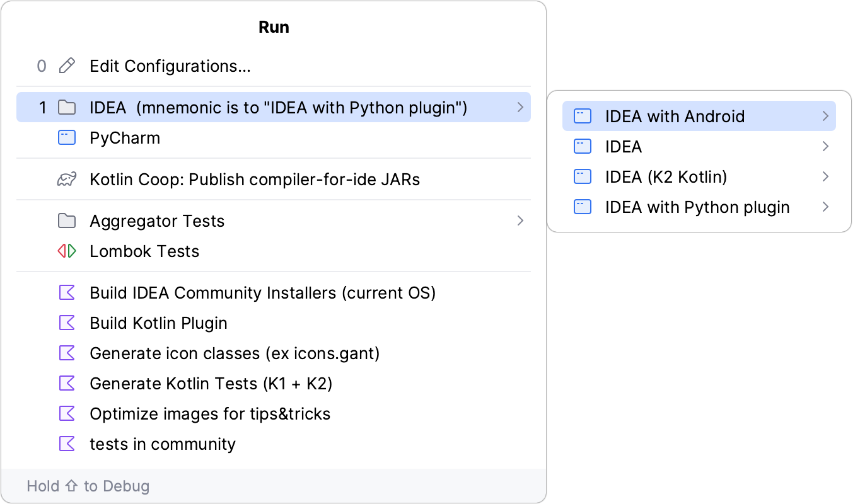Click the PyCharm run configuration icon

point(67,138)
